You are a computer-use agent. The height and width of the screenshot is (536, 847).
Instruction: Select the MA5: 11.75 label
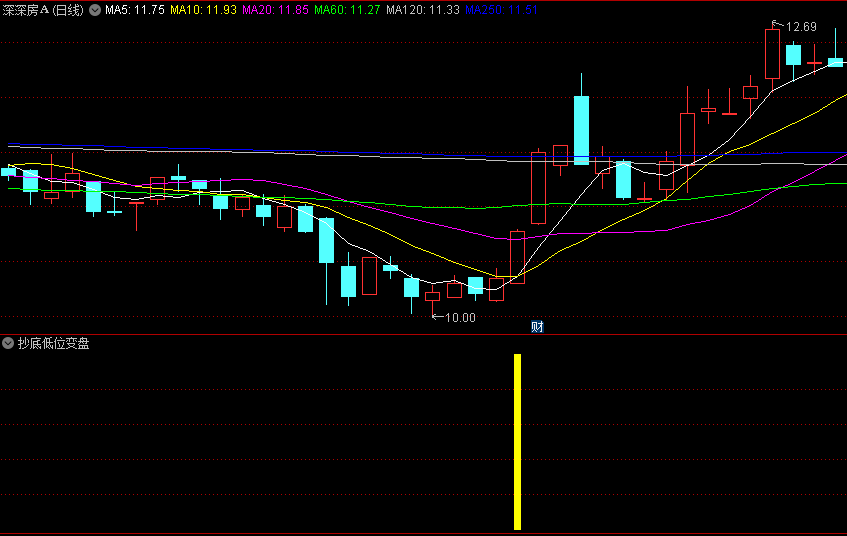(135, 10)
